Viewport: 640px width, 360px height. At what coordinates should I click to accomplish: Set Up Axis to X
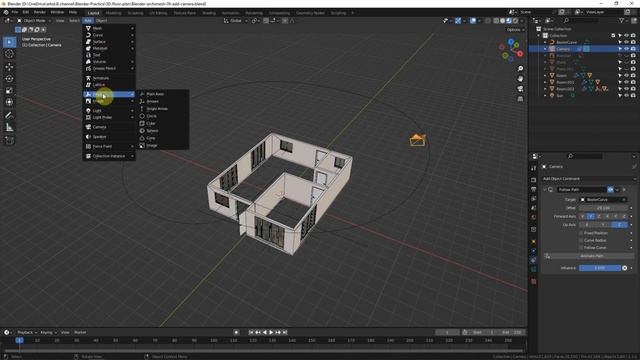[x=587, y=225]
